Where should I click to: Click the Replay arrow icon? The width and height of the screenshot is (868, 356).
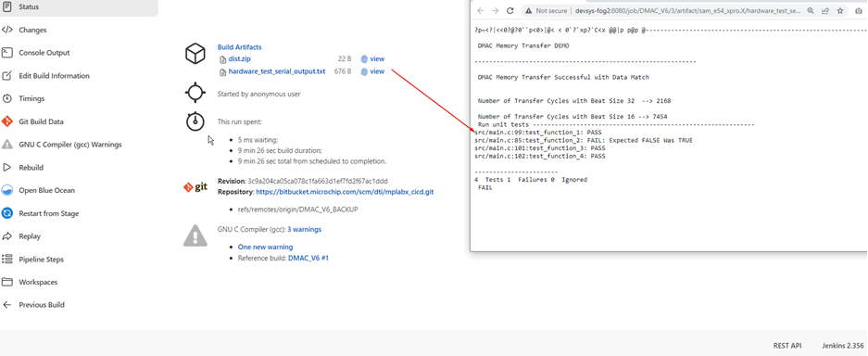pyautogui.click(x=7, y=235)
